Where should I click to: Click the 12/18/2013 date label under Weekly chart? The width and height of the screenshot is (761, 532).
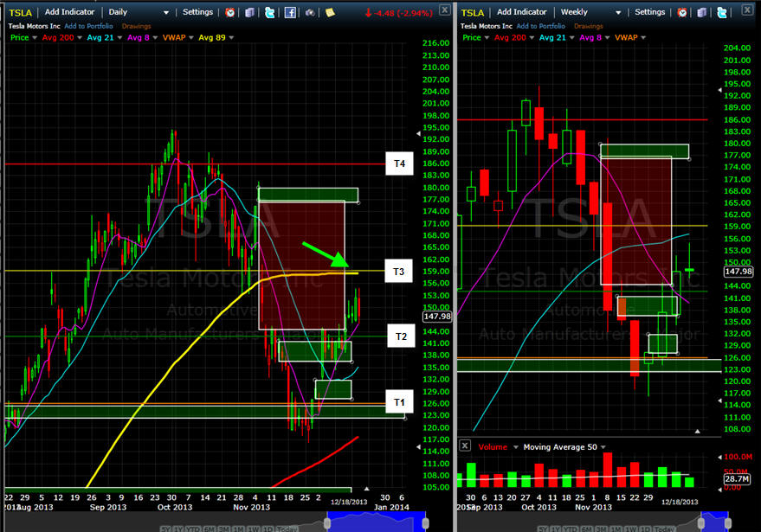pyautogui.click(x=680, y=502)
